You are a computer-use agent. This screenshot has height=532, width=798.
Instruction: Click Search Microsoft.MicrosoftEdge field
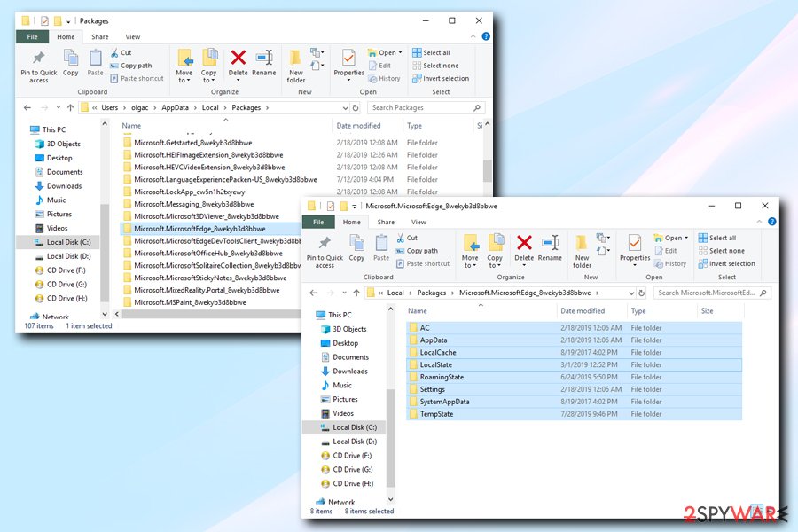711,293
